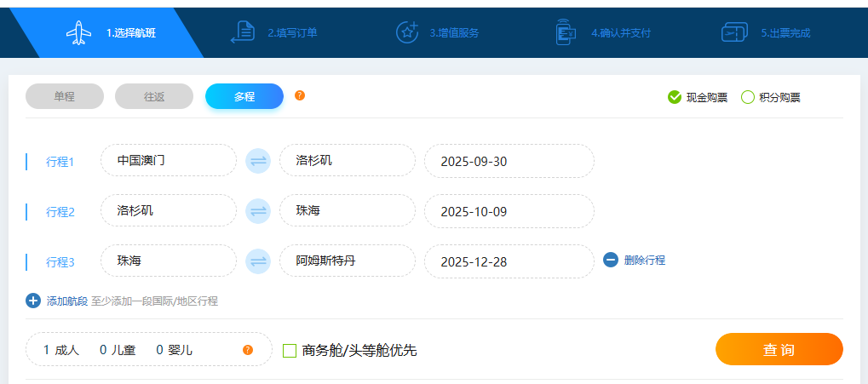The image size is (868, 384).
Task: Click the 1.选择航班 step label
Action: (x=131, y=33)
